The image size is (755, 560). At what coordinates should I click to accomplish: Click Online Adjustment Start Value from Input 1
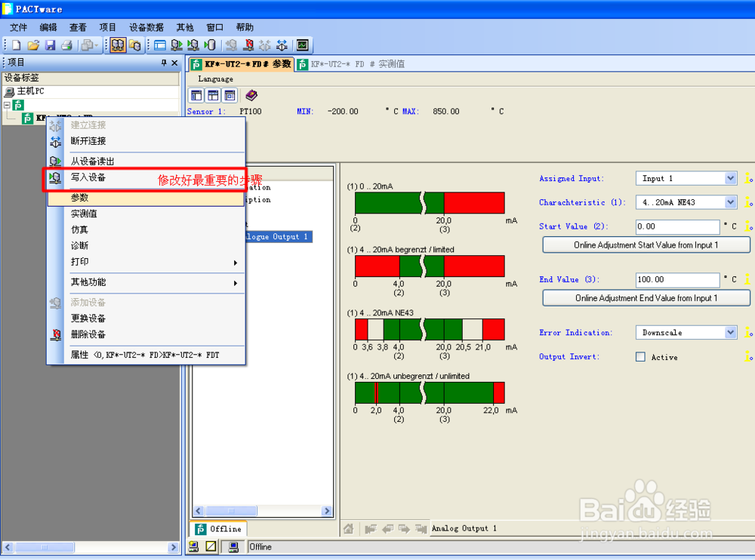646,245
